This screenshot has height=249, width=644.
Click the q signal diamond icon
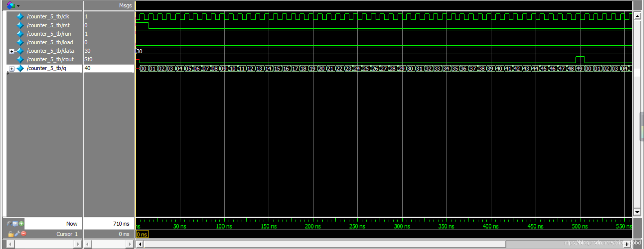click(x=20, y=68)
